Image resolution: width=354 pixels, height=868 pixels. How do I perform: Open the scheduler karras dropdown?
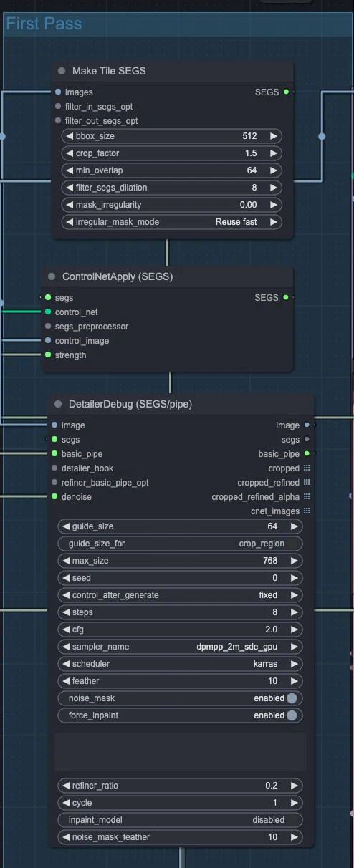(180, 664)
